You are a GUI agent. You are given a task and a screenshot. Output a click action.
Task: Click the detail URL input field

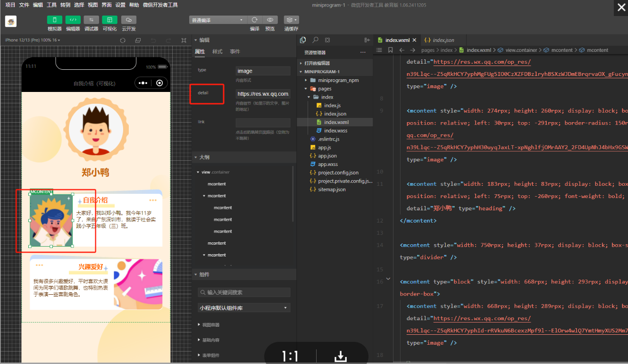coord(263,94)
